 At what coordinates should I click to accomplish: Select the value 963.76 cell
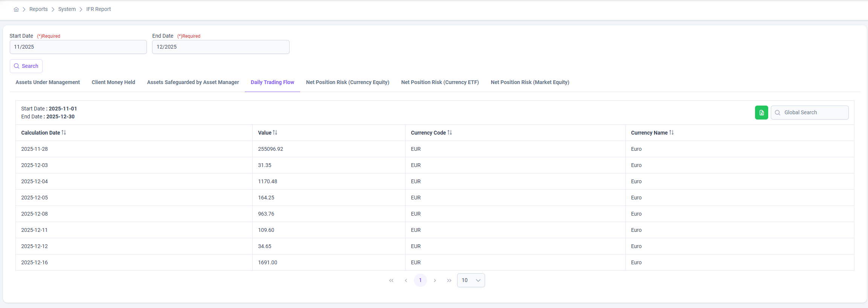click(x=329, y=214)
